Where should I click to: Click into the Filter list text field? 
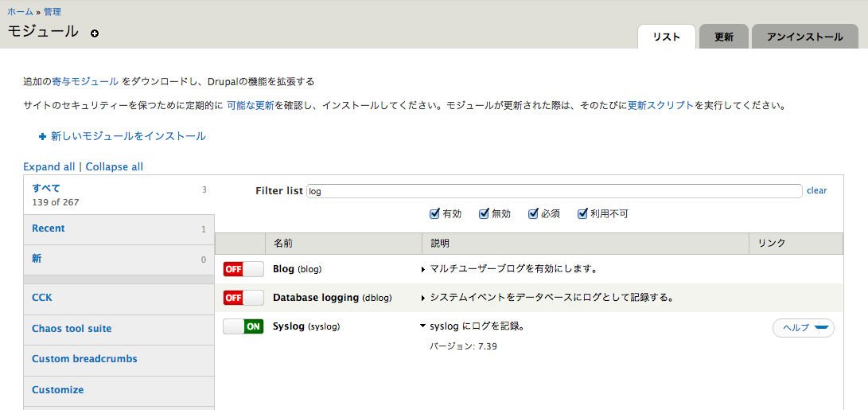(x=554, y=191)
